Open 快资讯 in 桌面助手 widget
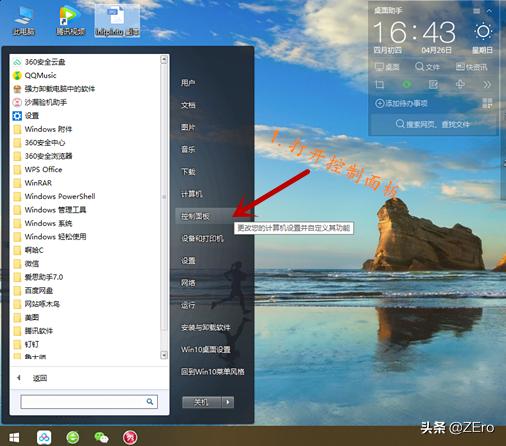 tap(471, 67)
